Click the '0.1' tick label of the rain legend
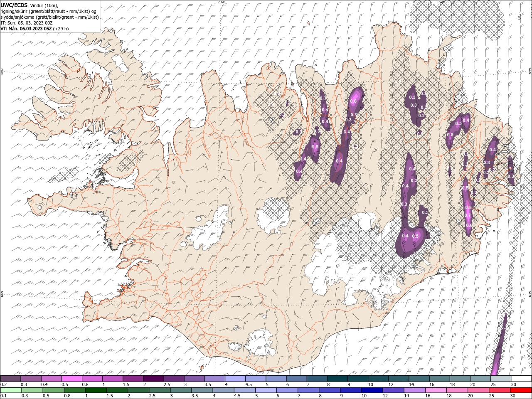 coord(3,396)
